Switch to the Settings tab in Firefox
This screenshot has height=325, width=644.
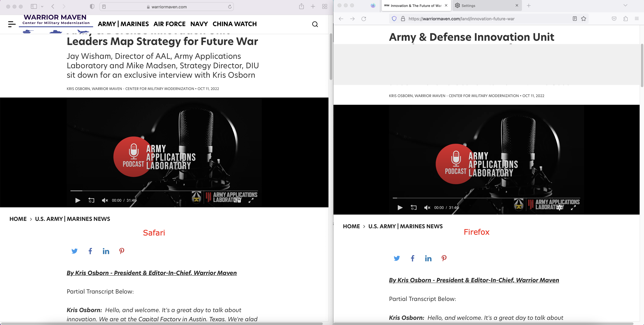coord(468,5)
